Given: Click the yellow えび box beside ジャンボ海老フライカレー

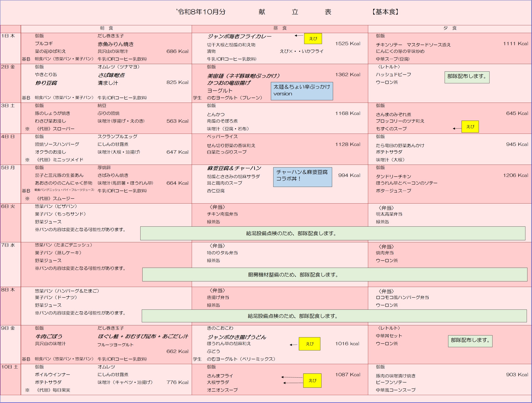Looking at the screenshot, I should tap(313, 39).
